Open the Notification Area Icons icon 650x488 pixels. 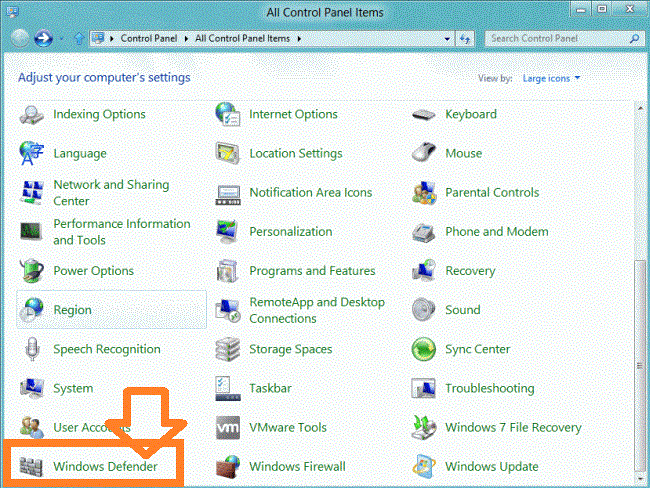click(228, 194)
